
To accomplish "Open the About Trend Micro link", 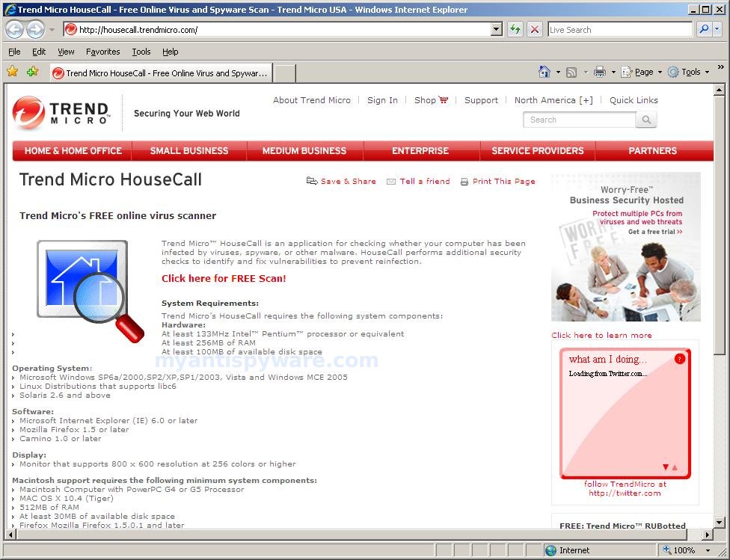I will [x=312, y=100].
